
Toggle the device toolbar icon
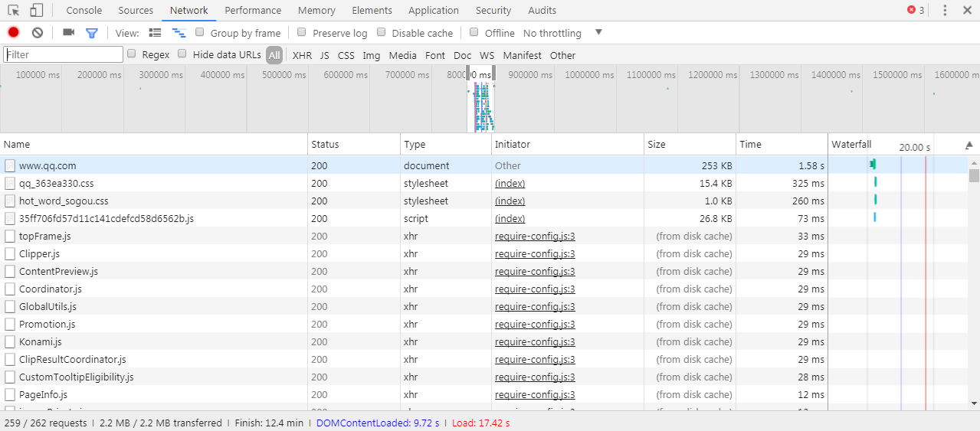36,10
